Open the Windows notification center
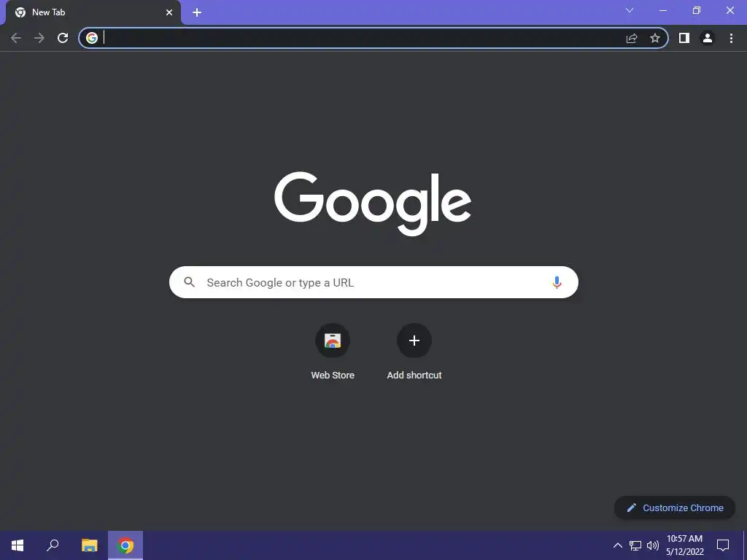Viewport: 747px width, 560px height. tap(723, 545)
